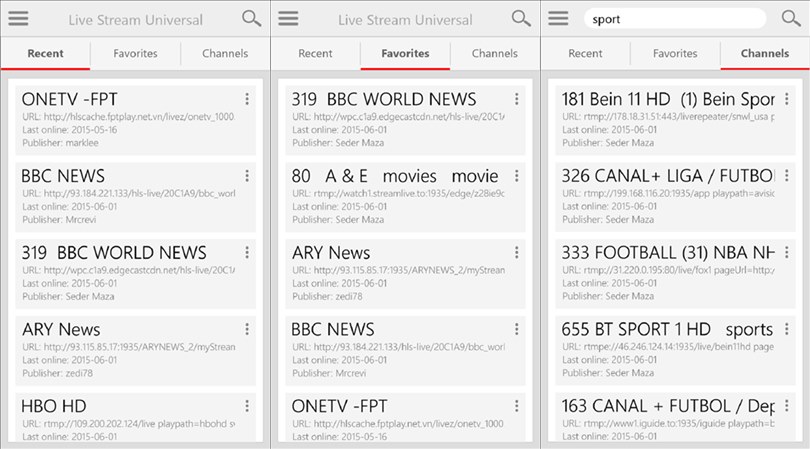Open more options for 163 CANAL + FUTBOL

tap(787, 406)
